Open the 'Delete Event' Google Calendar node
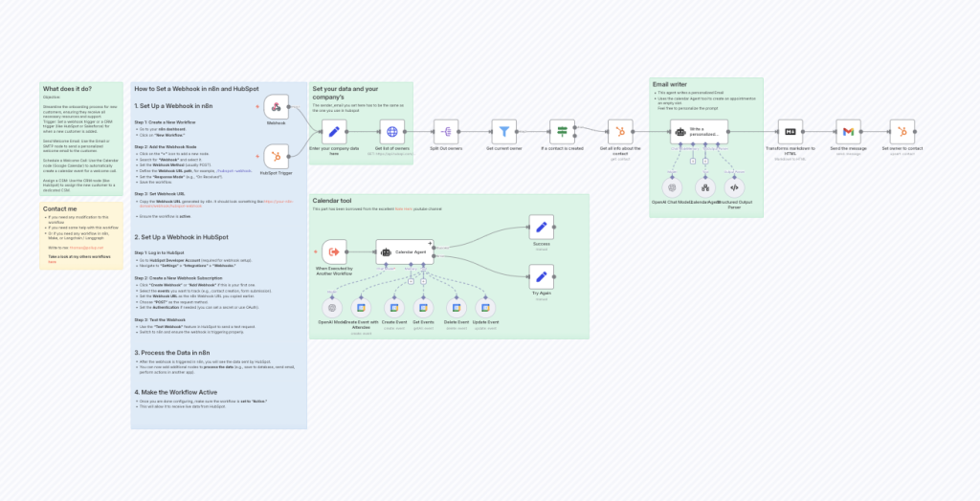The image size is (980, 501). click(457, 307)
